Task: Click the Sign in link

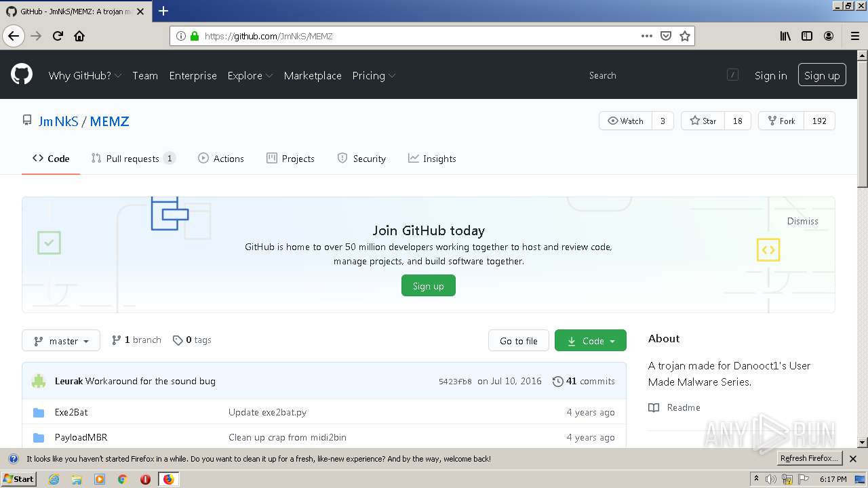Action: 771,75
